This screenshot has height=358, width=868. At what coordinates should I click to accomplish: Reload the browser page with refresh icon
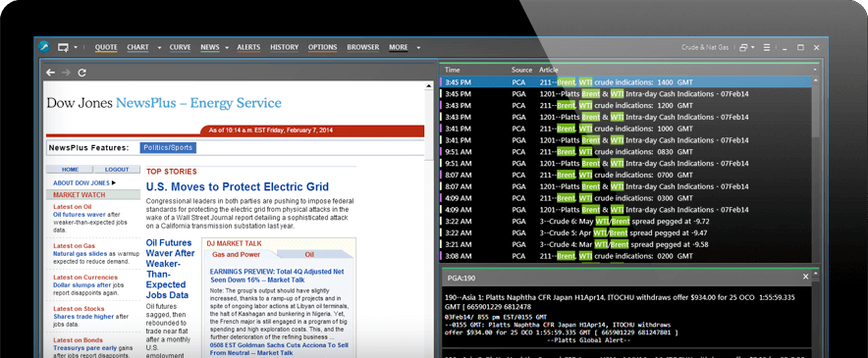click(x=81, y=73)
